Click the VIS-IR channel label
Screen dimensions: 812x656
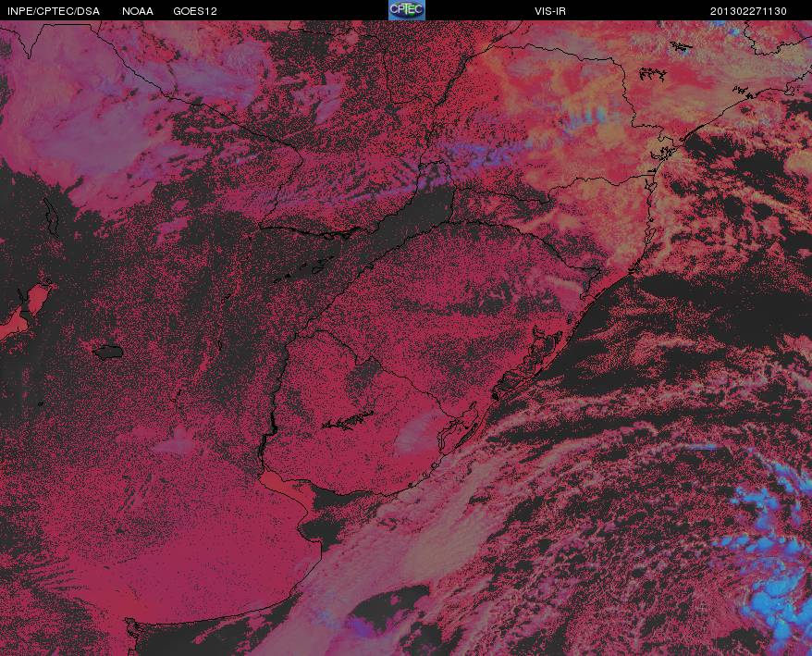point(550,11)
